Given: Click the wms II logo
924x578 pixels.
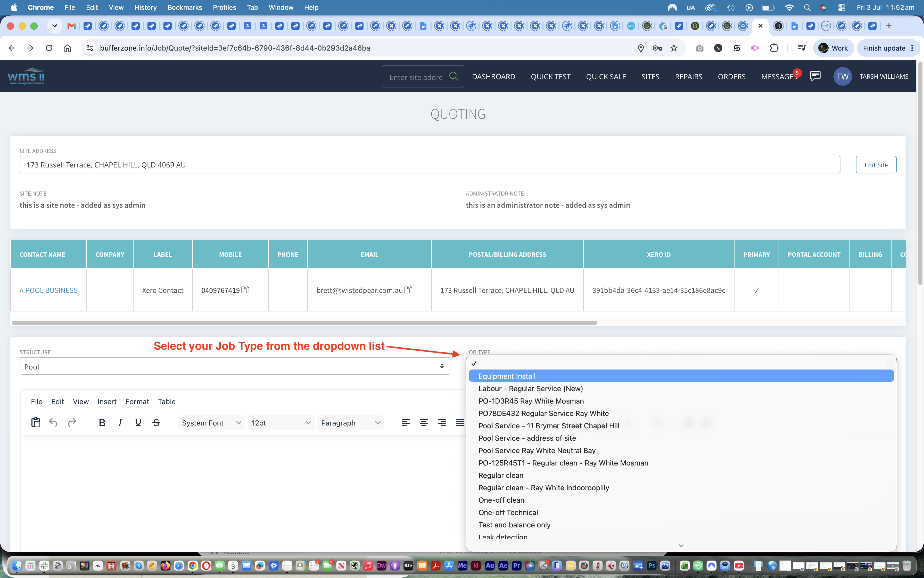Looking at the screenshot, I should click(x=26, y=76).
